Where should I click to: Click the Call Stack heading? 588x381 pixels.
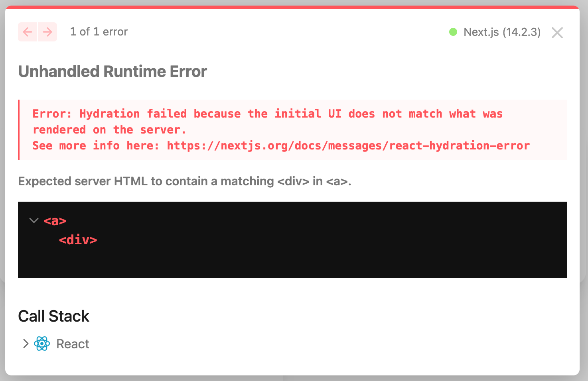coord(53,316)
